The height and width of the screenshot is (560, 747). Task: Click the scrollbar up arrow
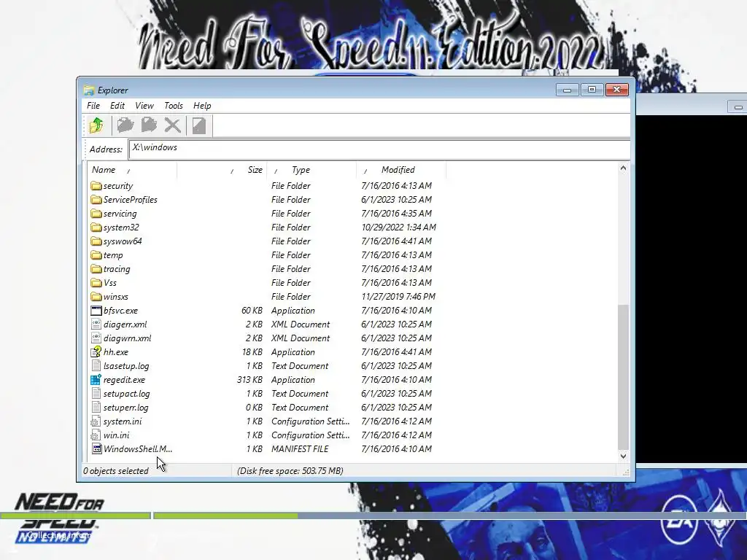pyautogui.click(x=623, y=168)
